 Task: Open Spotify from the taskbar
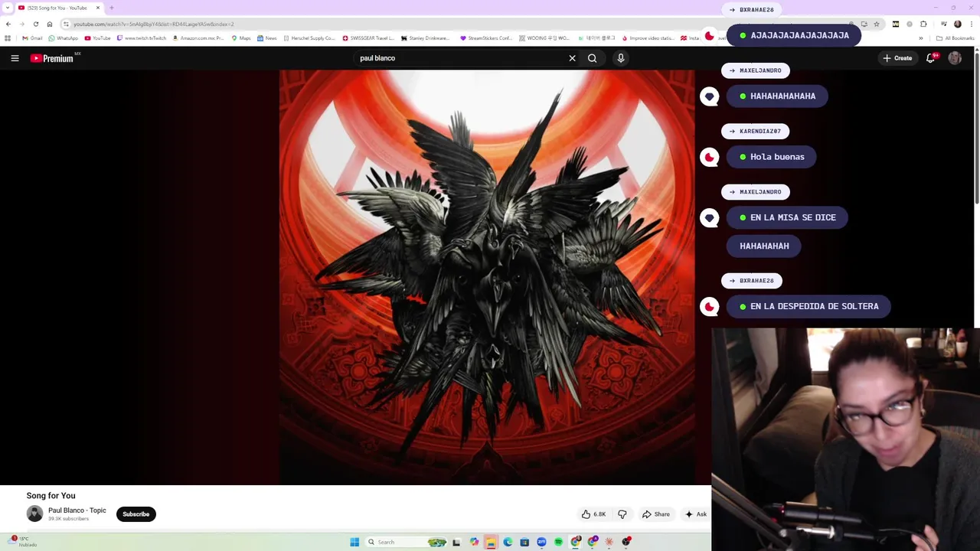click(558, 542)
